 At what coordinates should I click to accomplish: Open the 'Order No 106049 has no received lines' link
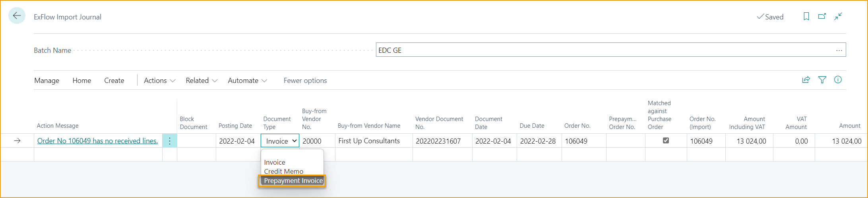point(97,141)
